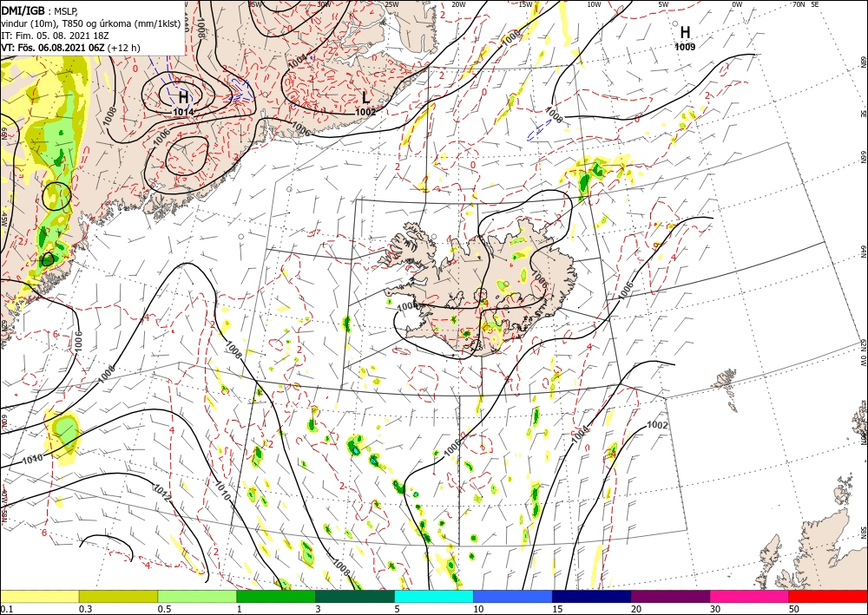The width and height of the screenshot is (868, 615).
Task: Click the 70N latitude label at top
Action: coord(799,3)
